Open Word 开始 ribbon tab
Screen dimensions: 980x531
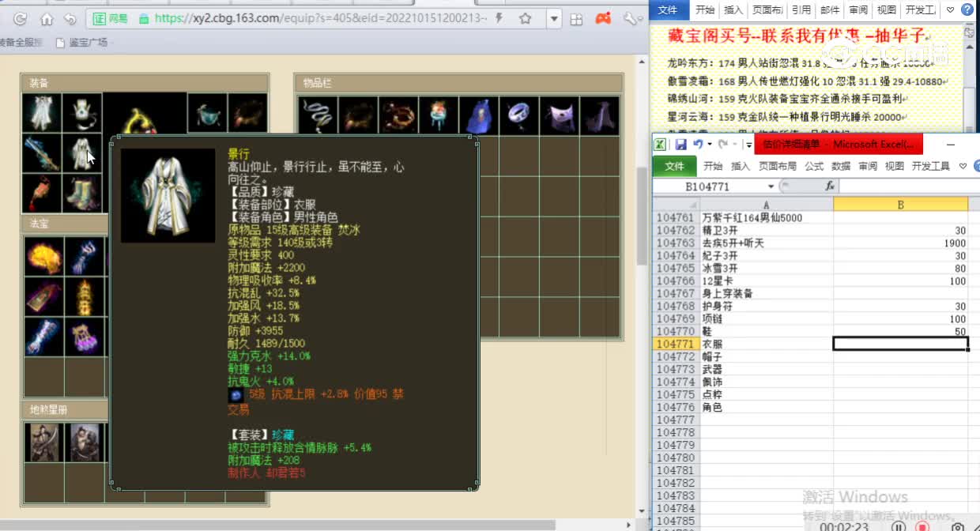pos(705,10)
